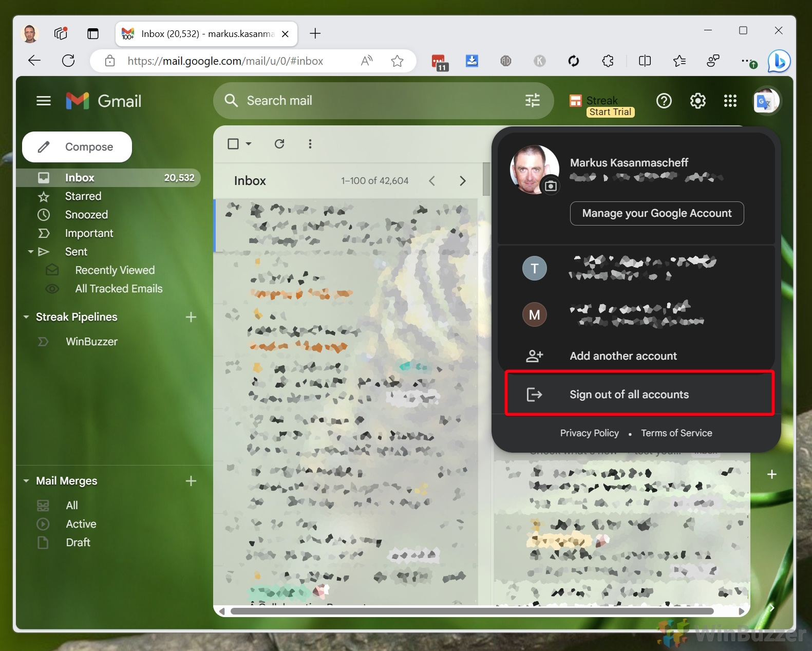Open the Favorites list in toolbar

coord(679,61)
